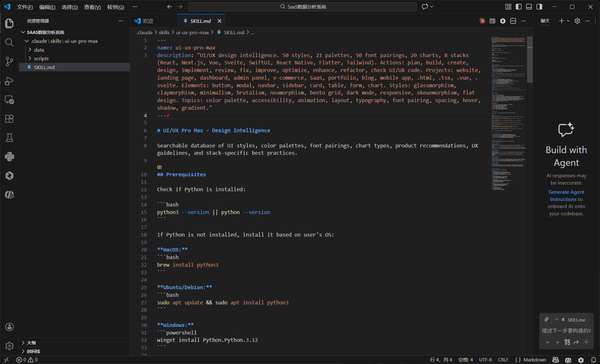Image resolution: width=600 pixels, height=364 pixels.
Task: Close the SKILL.md tab
Action: [x=219, y=21]
